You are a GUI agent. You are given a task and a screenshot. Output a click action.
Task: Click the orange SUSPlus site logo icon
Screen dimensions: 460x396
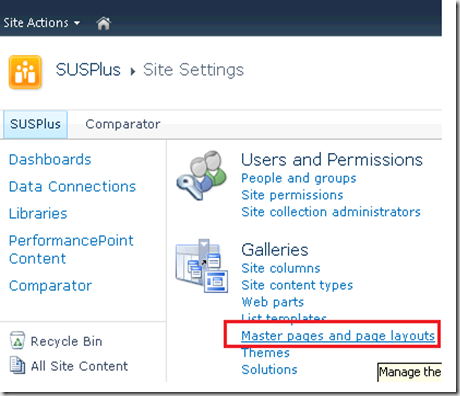click(x=25, y=72)
